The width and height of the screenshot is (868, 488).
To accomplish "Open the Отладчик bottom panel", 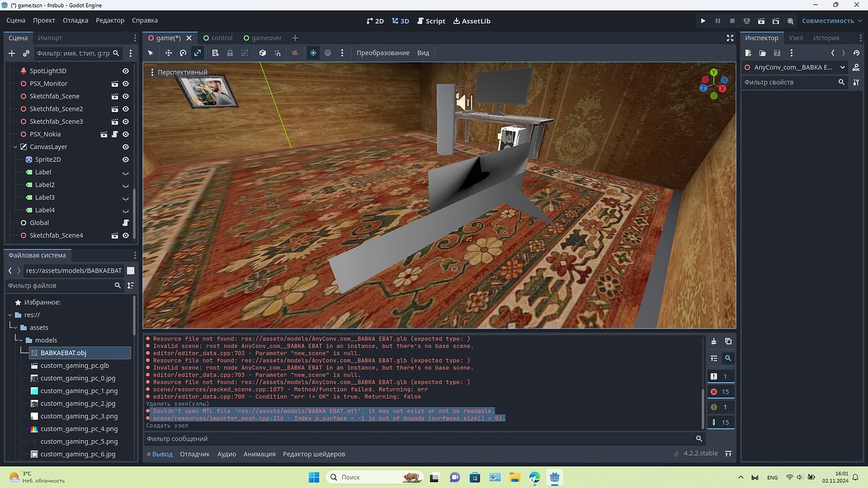I will (x=194, y=454).
